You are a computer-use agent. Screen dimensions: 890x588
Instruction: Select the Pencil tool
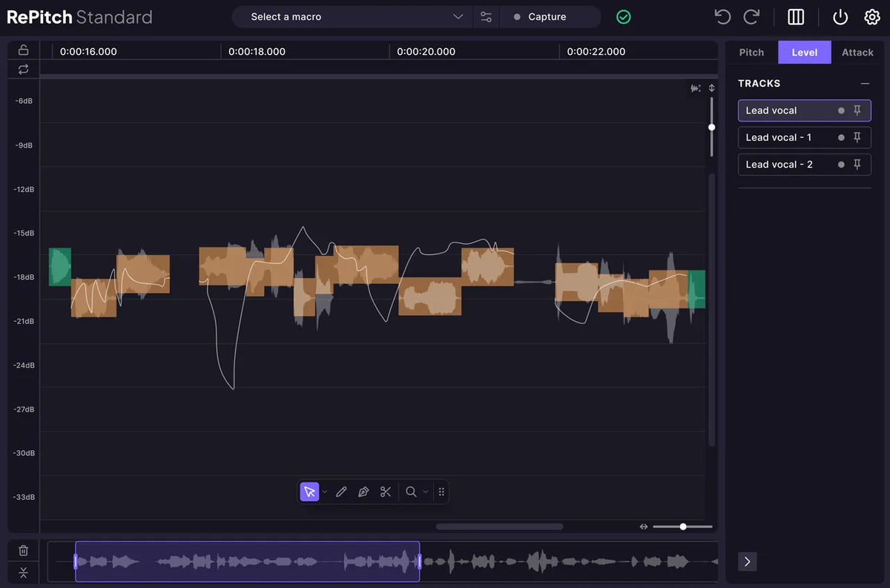click(341, 492)
